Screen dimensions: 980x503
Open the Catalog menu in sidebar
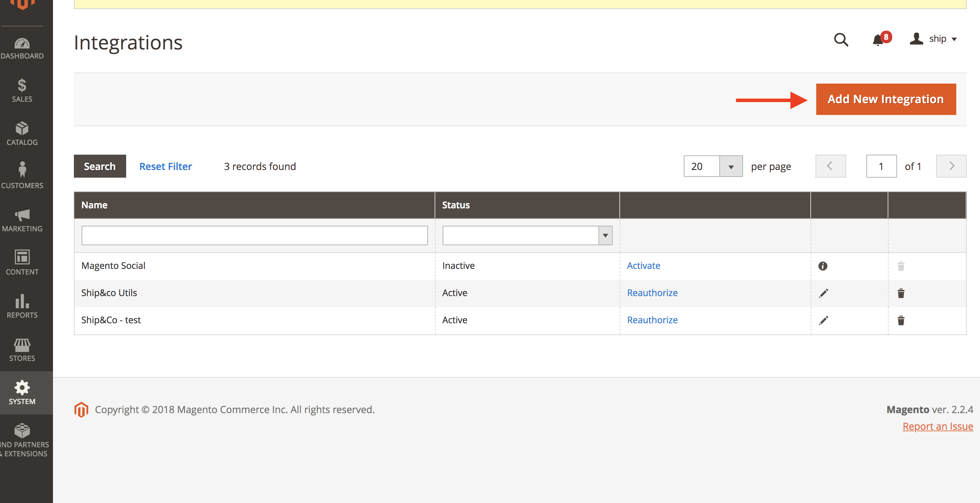point(22,134)
